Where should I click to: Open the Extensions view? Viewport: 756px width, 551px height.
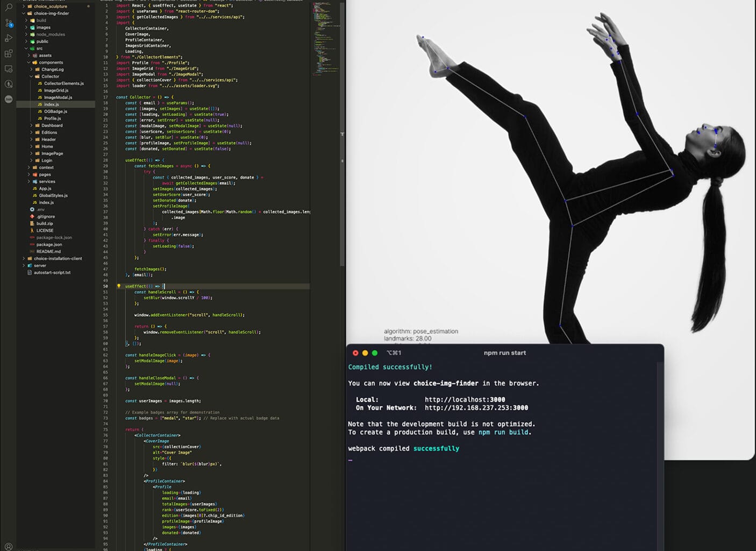coord(8,53)
